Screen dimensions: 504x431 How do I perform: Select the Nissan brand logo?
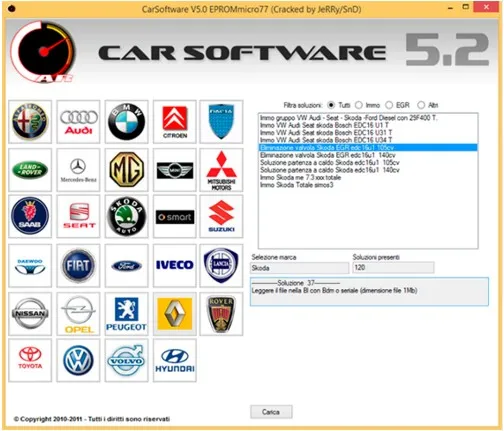[x=30, y=314]
